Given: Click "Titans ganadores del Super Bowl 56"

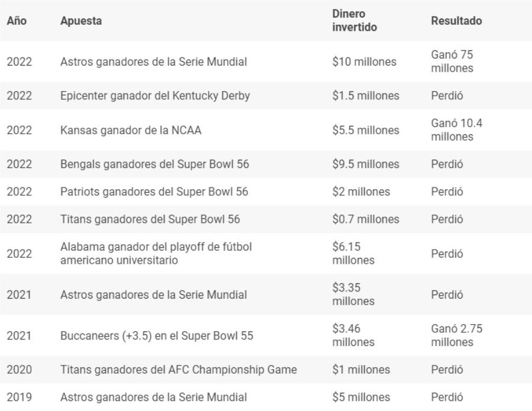Looking at the screenshot, I should (150, 219).
